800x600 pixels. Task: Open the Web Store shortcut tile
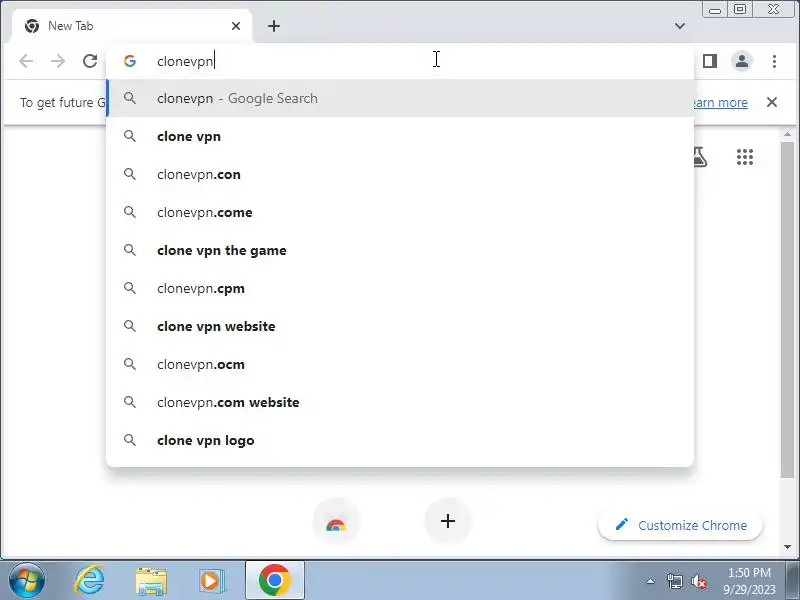(x=336, y=522)
